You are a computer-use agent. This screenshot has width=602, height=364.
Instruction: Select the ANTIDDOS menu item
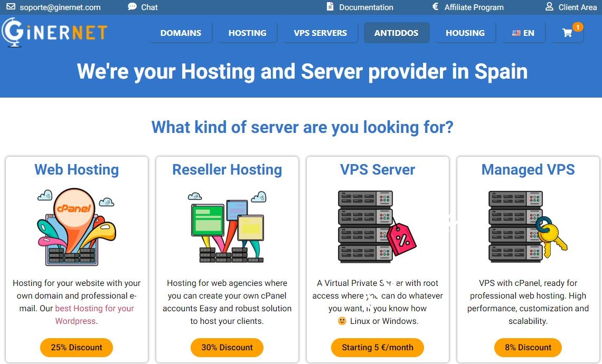[396, 33]
